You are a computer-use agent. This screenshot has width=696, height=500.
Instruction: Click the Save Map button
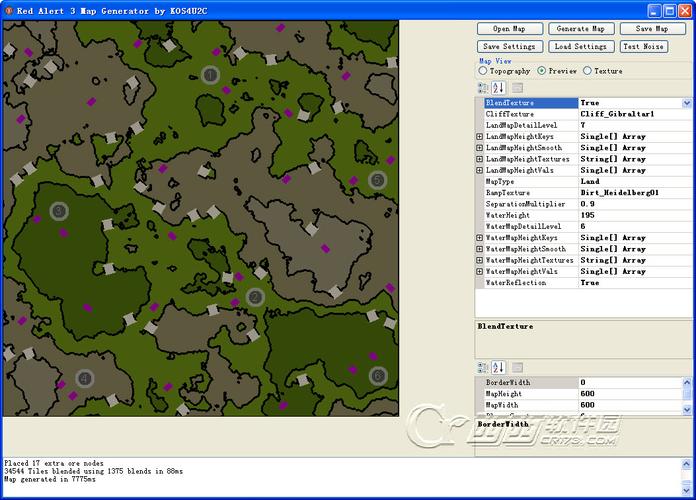(652, 29)
